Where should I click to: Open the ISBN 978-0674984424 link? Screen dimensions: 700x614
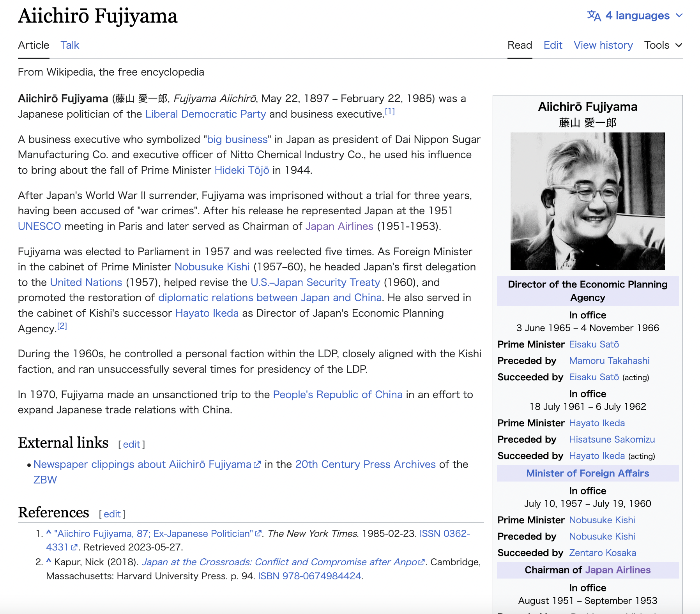(x=309, y=576)
